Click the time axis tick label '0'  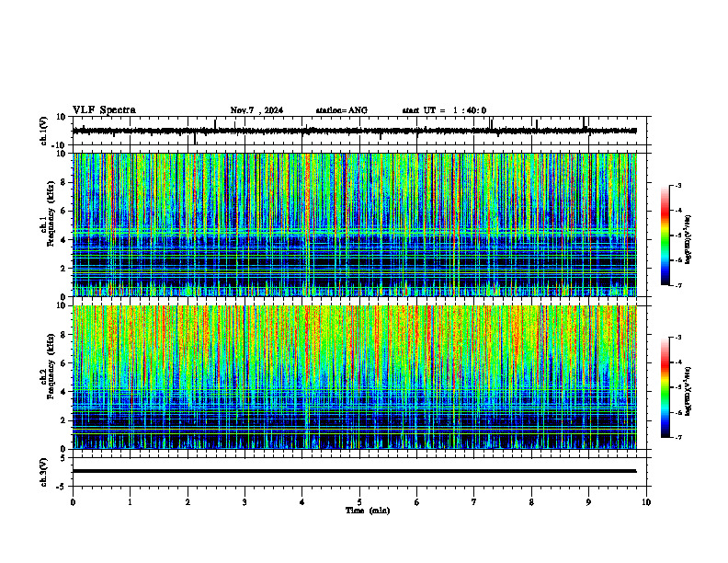pyautogui.click(x=73, y=502)
